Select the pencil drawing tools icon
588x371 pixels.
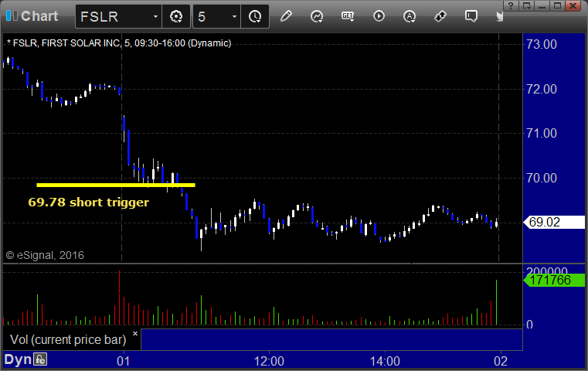point(286,16)
